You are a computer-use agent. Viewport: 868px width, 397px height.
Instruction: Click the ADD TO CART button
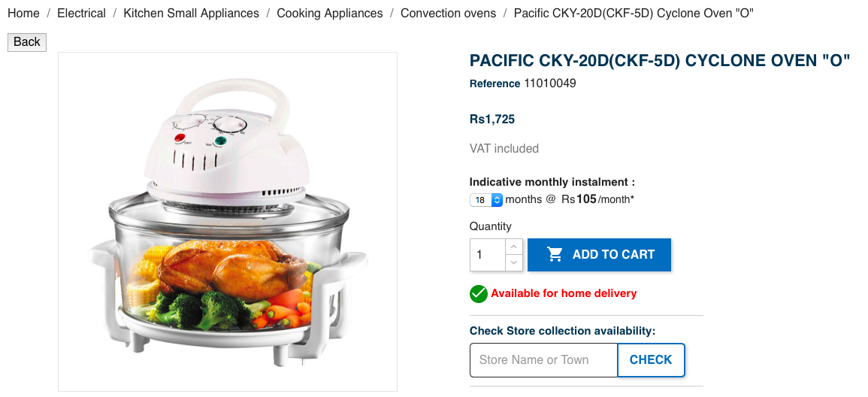599,255
